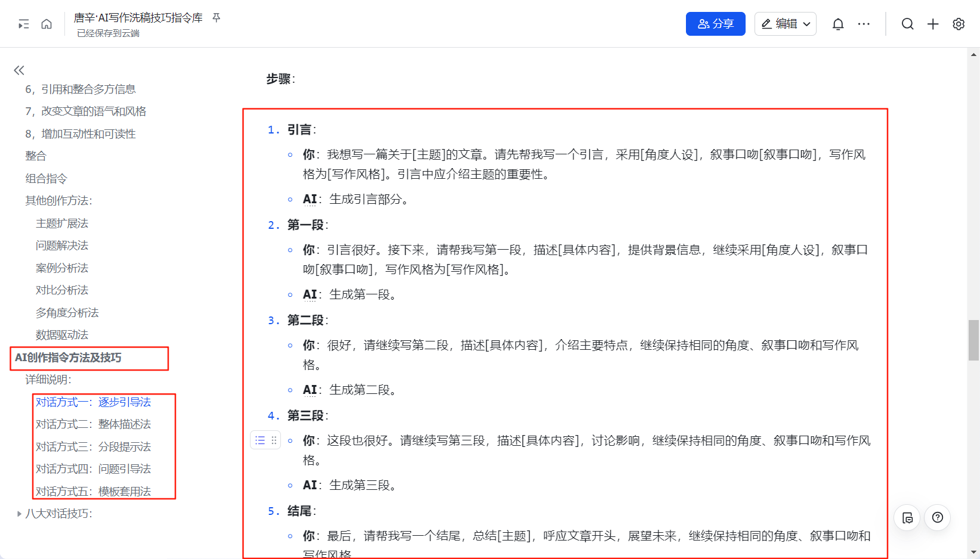Jump to 对话方式四：问题引导法 in outline
The image size is (980, 559).
pyautogui.click(x=94, y=469)
